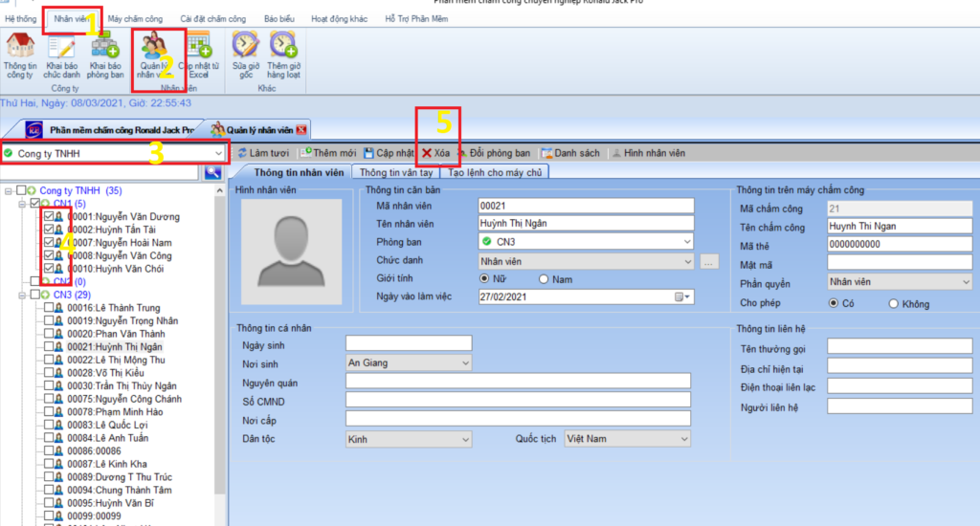Select Có for Cho phép
Screen dimensions: 980x526
pos(834,303)
